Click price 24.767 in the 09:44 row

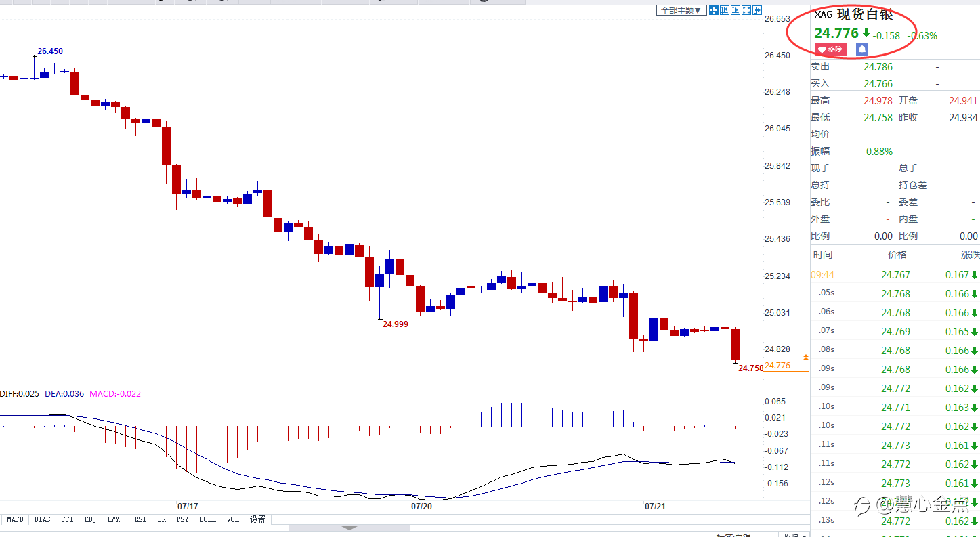895,275
